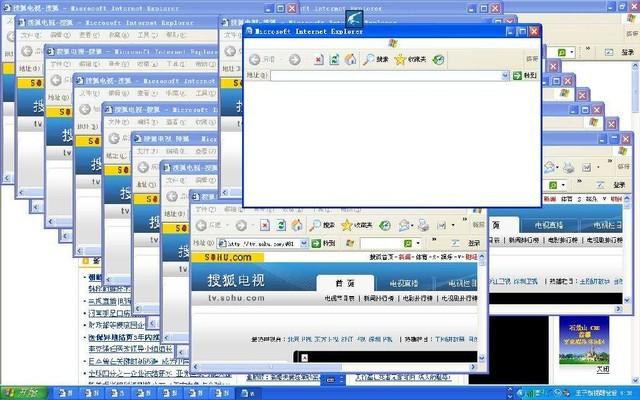
Task: Click Stop icon in blank Internet Explorer window
Action: 318,60
